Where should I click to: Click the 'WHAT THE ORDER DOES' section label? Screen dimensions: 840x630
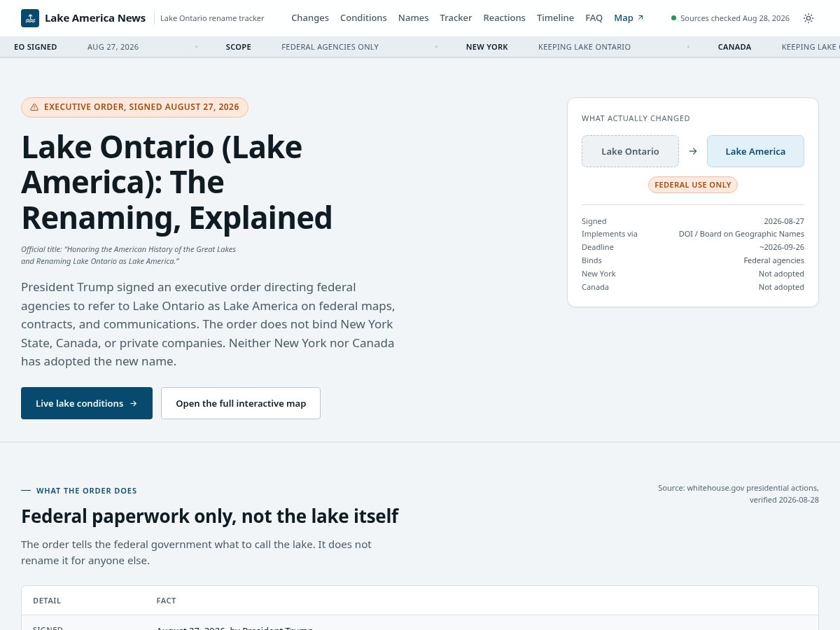click(x=87, y=491)
